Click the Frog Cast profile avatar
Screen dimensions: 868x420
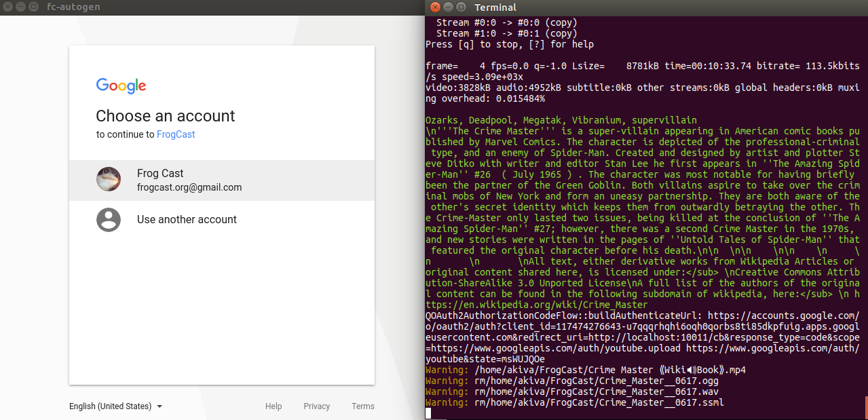click(109, 180)
